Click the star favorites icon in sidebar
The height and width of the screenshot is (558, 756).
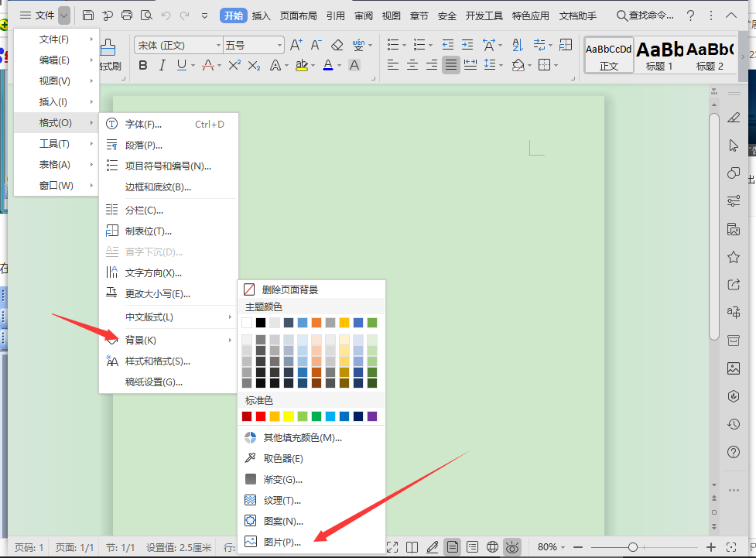734,257
